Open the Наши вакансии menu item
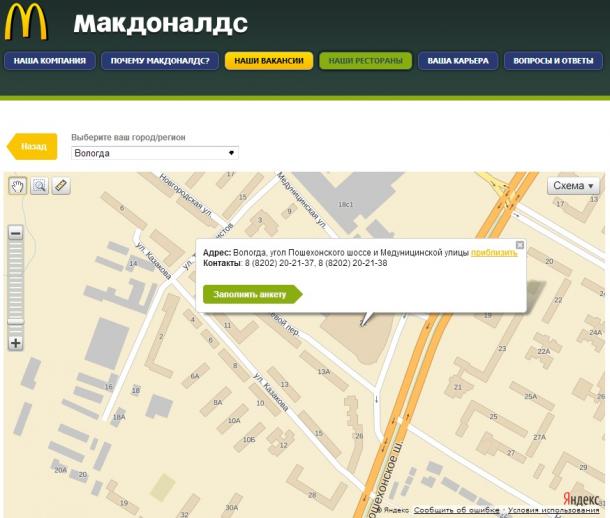 pos(269,61)
